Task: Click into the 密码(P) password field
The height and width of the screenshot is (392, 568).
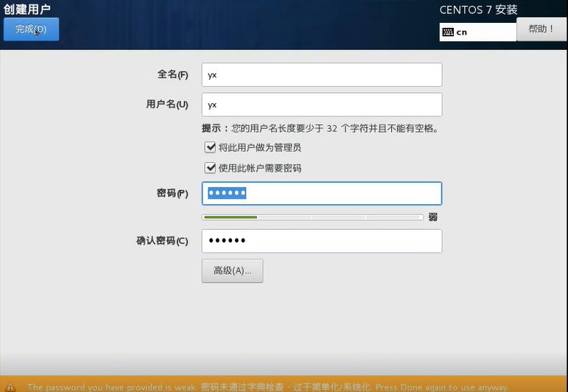Action: (x=322, y=194)
